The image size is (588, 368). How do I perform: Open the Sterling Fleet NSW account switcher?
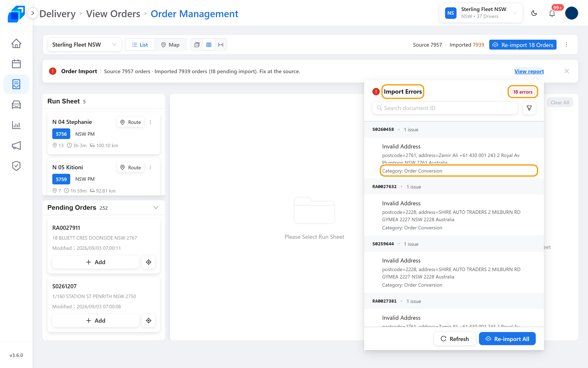pyautogui.click(x=481, y=13)
